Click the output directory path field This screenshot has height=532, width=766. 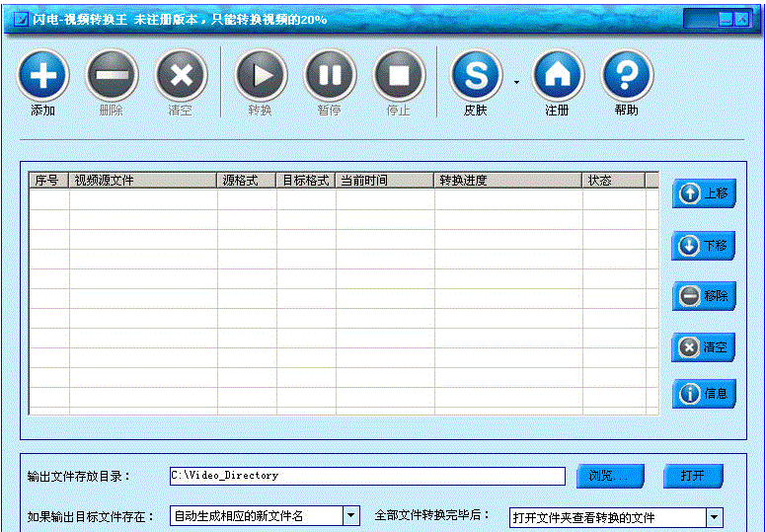pos(366,476)
